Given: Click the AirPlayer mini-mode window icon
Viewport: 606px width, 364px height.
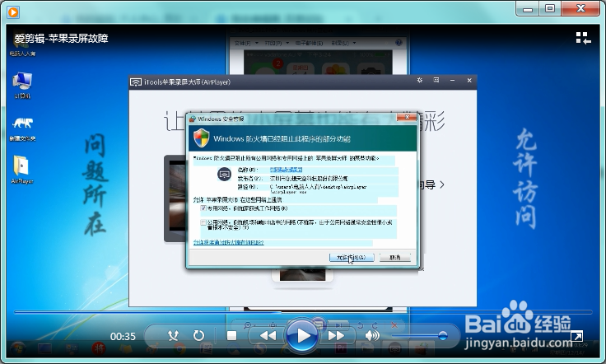Looking at the screenshot, I should tap(436, 80).
